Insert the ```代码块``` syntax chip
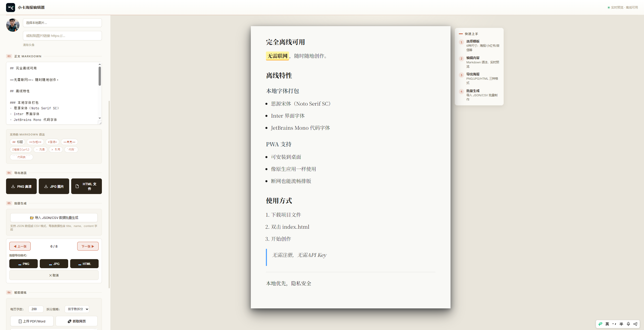The width and height of the screenshot is (644, 330). point(22,157)
